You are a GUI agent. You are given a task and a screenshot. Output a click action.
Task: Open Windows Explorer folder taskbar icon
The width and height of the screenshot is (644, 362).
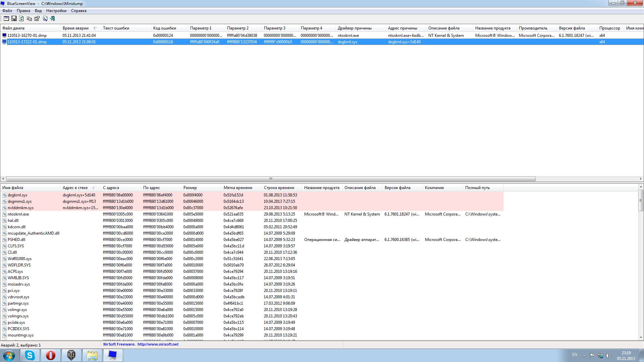tap(92, 355)
